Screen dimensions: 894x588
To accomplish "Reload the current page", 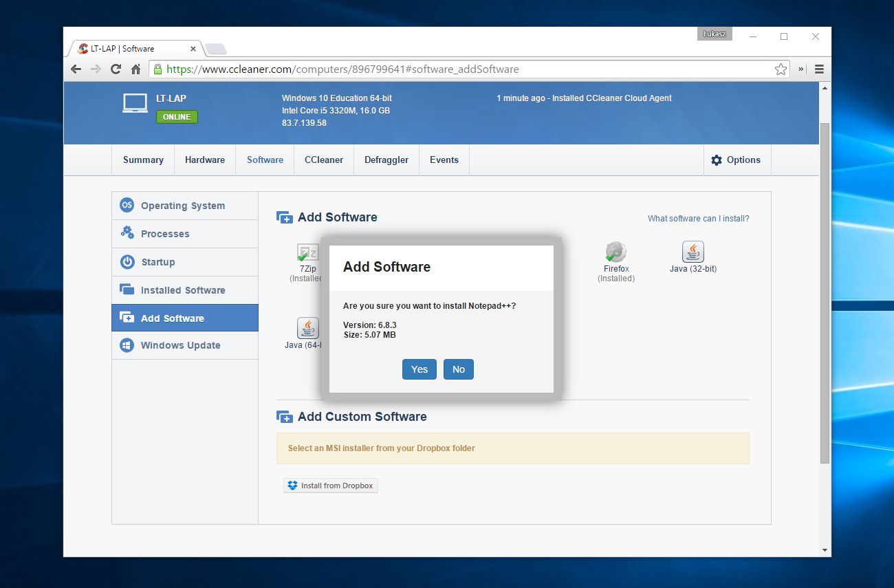I will tap(116, 69).
